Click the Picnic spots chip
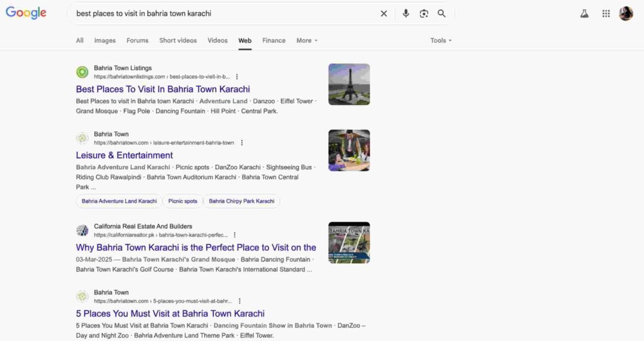The width and height of the screenshot is (644, 341). 183,201
